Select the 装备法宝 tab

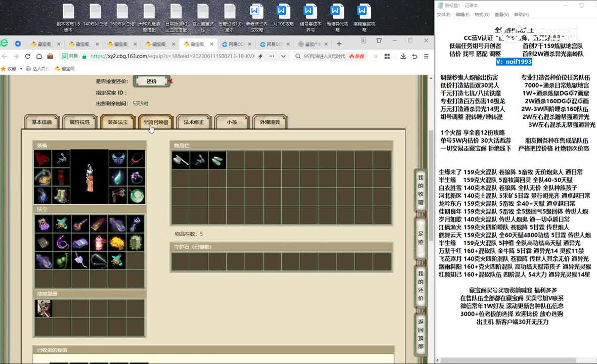tap(118, 122)
